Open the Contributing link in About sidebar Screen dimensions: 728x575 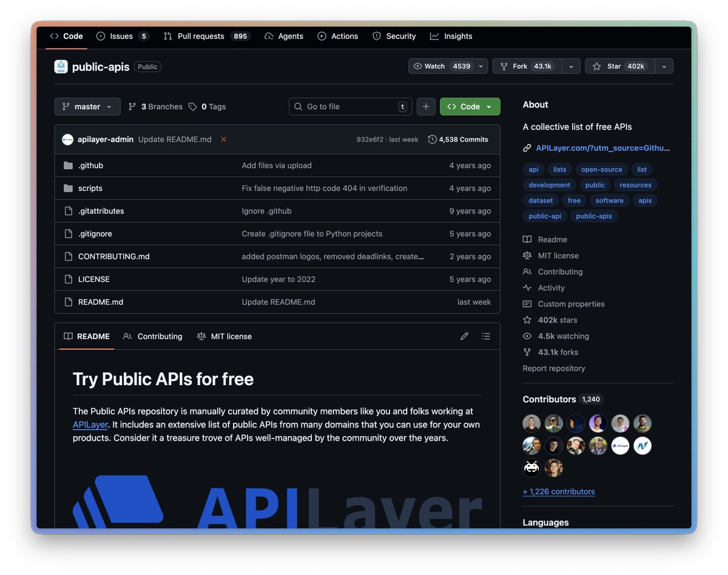553,272
